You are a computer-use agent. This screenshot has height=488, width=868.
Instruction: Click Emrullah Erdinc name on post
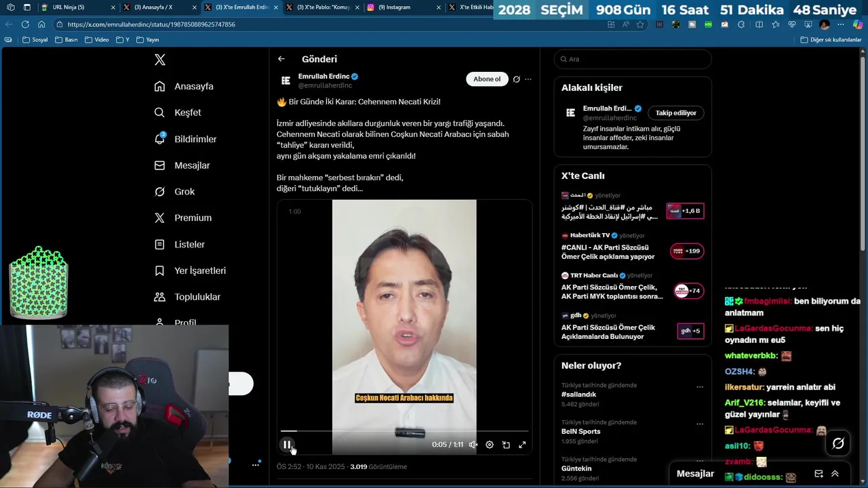click(323, 77)
